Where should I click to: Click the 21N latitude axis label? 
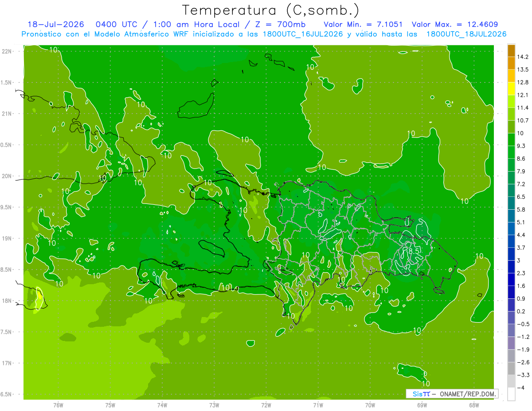pos(6,114)
